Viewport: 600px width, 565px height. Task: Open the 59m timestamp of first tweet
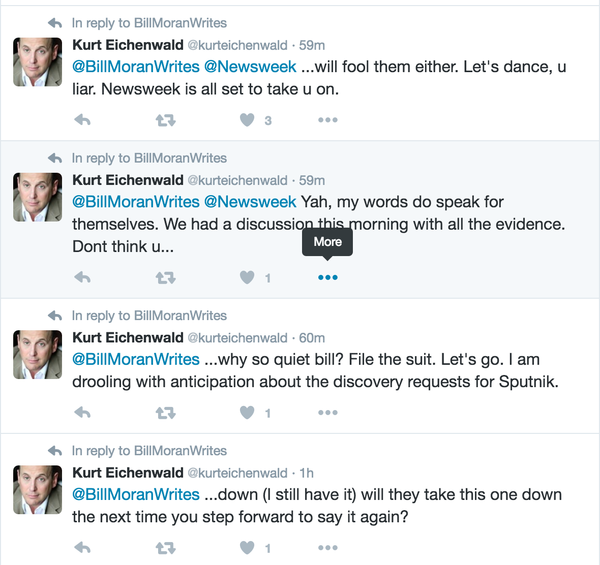[x=312, y=45]
